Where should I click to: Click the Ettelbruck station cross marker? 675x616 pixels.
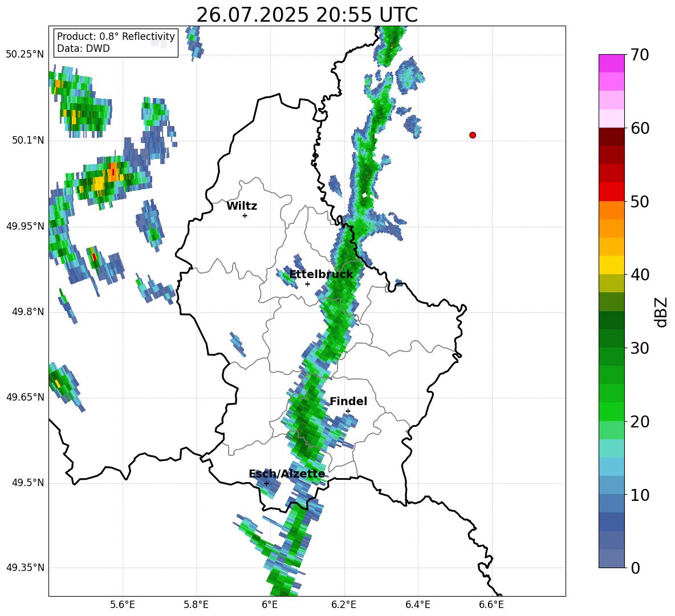tap(307, 284)
